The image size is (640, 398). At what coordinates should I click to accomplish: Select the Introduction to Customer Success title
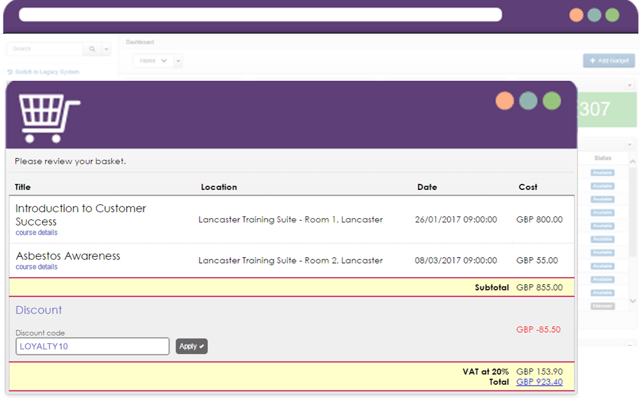click(80, 215)
